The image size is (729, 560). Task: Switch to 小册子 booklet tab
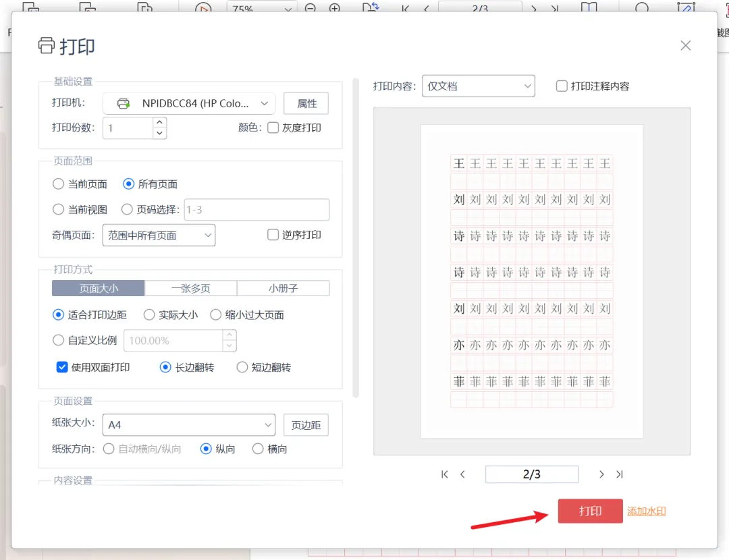click(x=283, y=288)
